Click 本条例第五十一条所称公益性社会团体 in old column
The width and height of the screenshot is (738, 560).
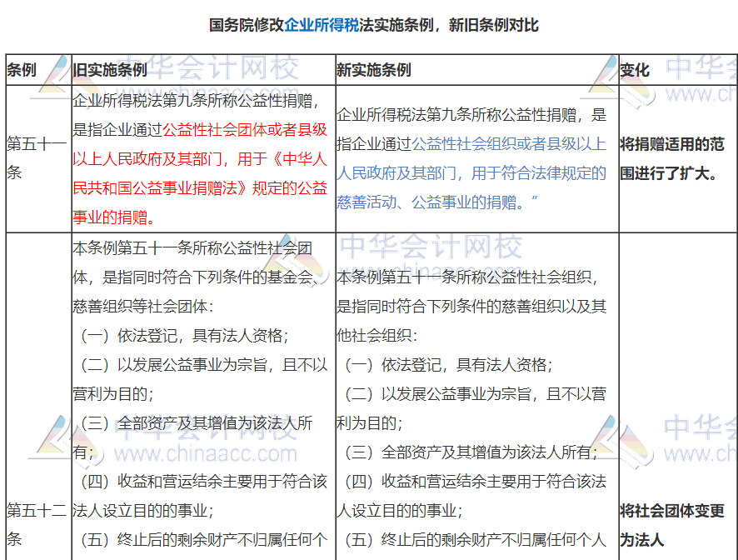coord(192,249)
